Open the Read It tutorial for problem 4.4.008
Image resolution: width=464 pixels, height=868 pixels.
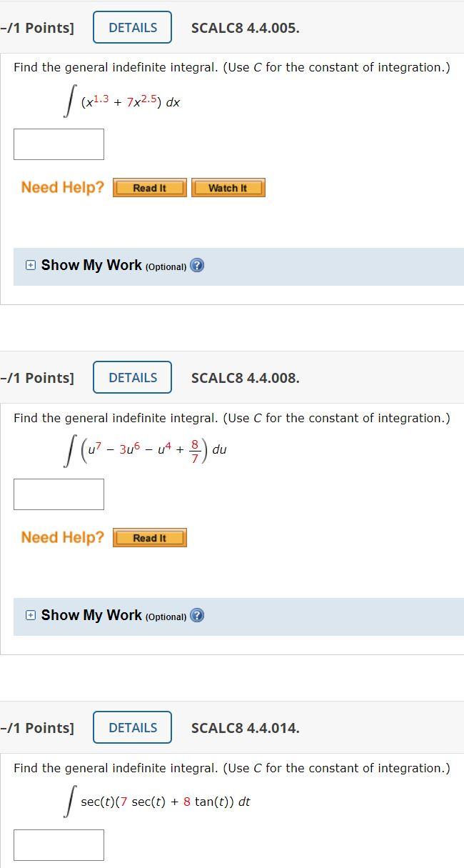[149, 537]
